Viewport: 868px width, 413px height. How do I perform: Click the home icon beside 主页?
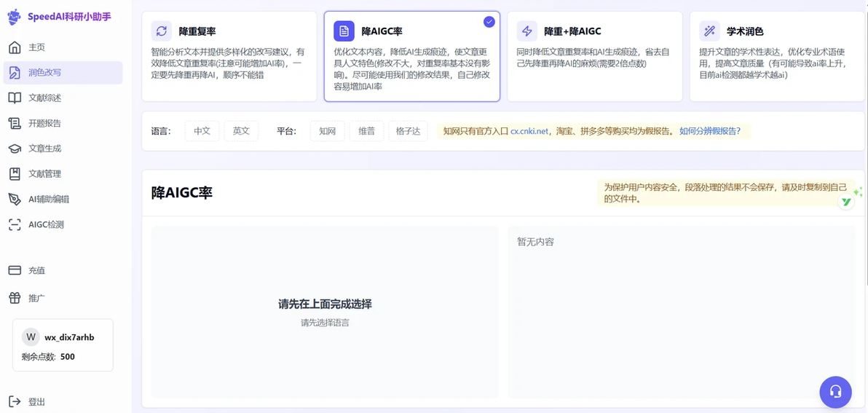pos(15,47)
